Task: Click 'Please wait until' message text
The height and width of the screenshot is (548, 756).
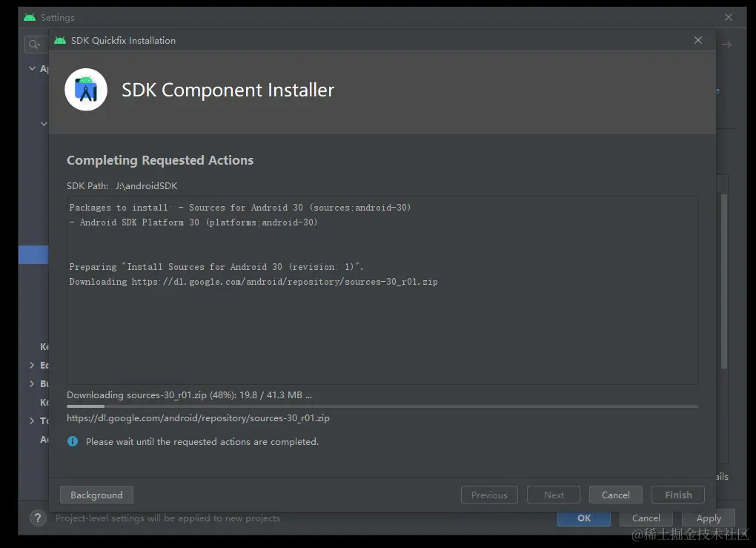Action: (202, 442)
